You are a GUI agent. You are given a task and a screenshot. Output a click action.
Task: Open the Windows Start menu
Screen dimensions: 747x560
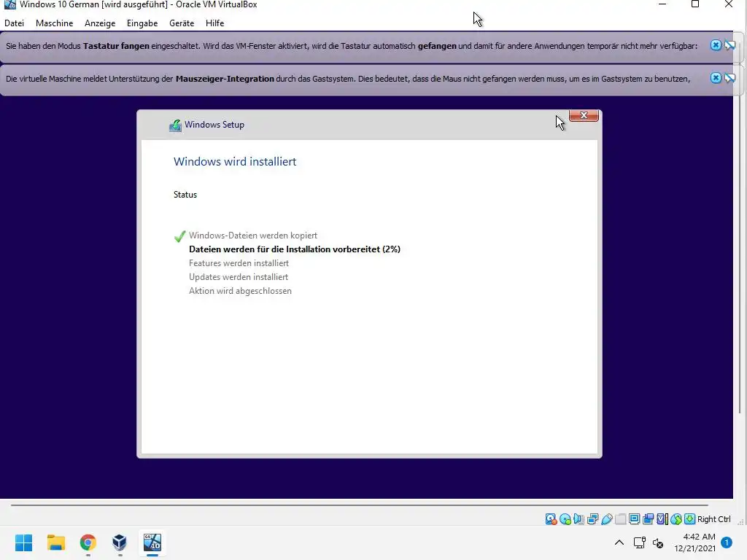(x=24, y=542)
